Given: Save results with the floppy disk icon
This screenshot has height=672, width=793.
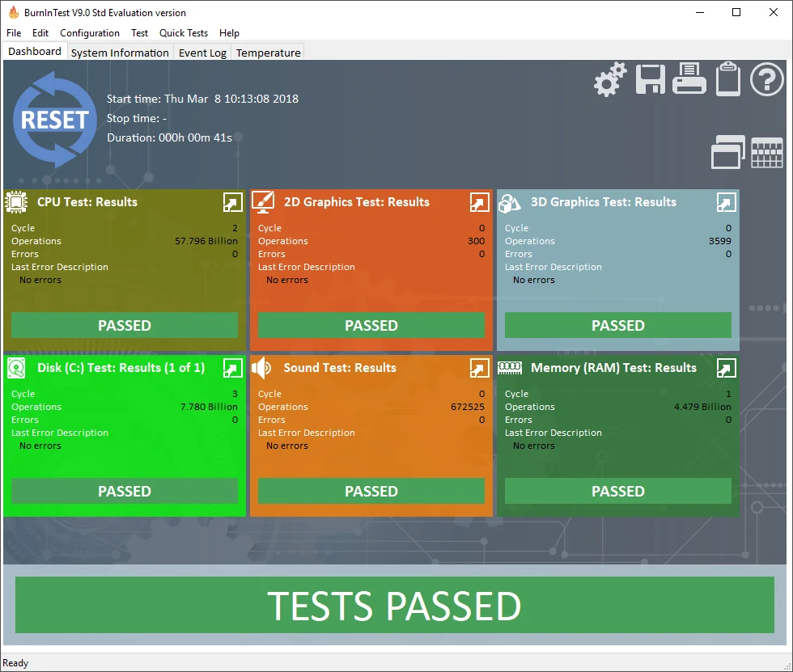Looking at the screenshot, I should (x=650, y=79).
